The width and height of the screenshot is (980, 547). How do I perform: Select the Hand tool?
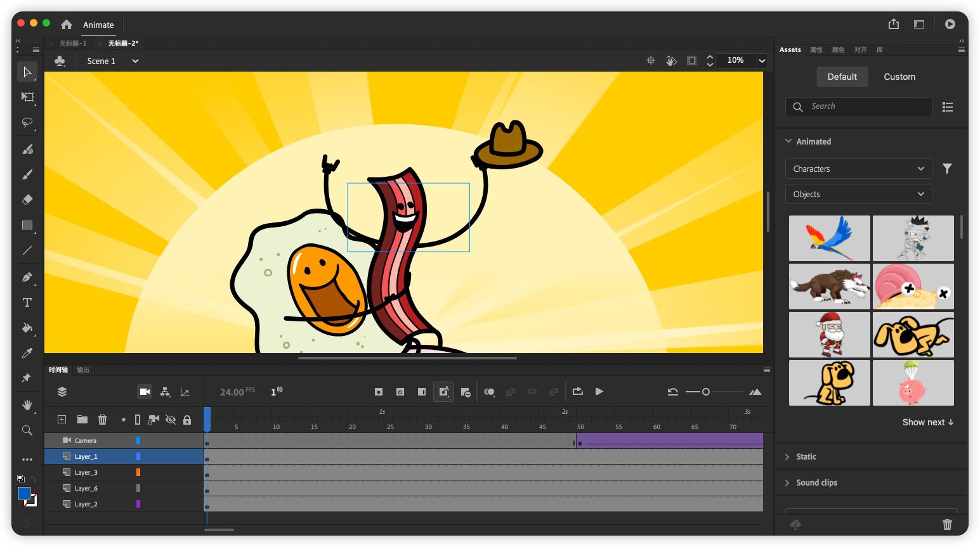point(27,405)
